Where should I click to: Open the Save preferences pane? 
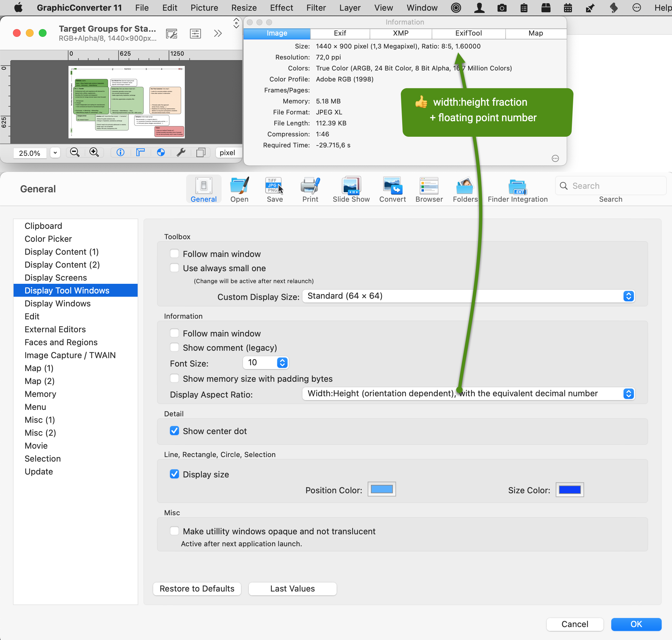(x=275, y=189)
